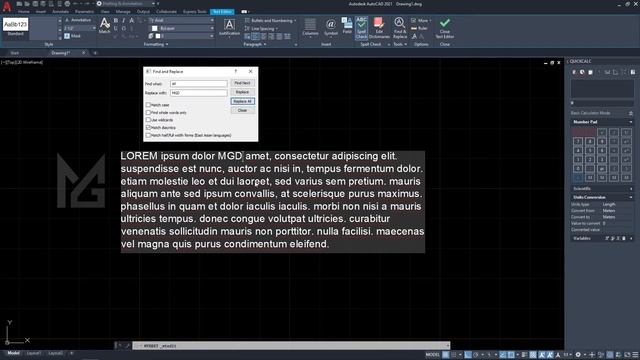640x360 pixels.
Task: Click QuickCalc paste value to command line icon
Action: (x=590, y=72)
